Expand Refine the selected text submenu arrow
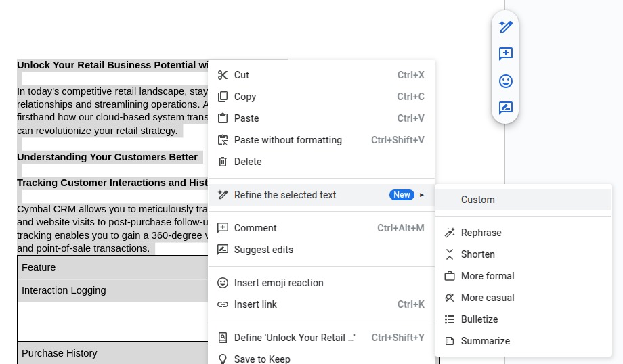This screenshot has width=623, height=364. pos(422,195)
